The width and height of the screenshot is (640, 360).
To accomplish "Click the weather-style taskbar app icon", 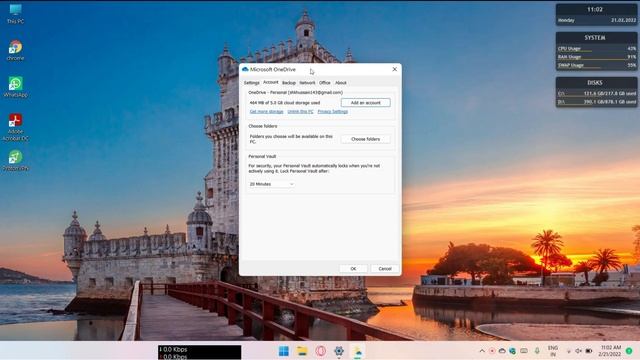I will click(358, 351).
